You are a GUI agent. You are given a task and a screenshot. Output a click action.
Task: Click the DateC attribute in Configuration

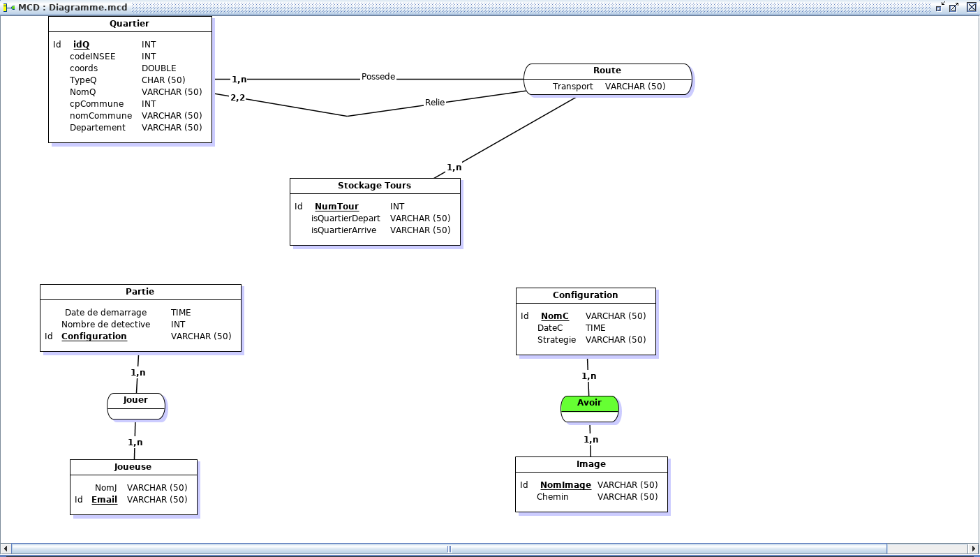click(x=550, y=328)
